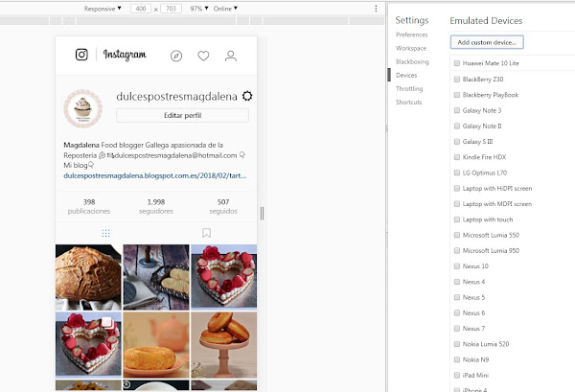This screenshot has height=392, width=575.
Task: Enable the Nokia Lumia 520 device
Action: tap(457, 344)
